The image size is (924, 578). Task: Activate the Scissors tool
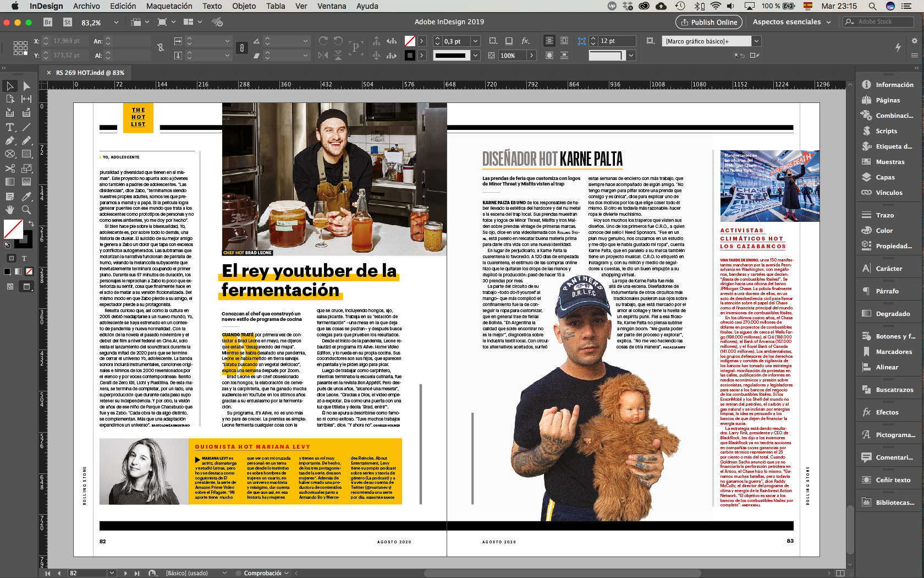click(x=10, y=168)
